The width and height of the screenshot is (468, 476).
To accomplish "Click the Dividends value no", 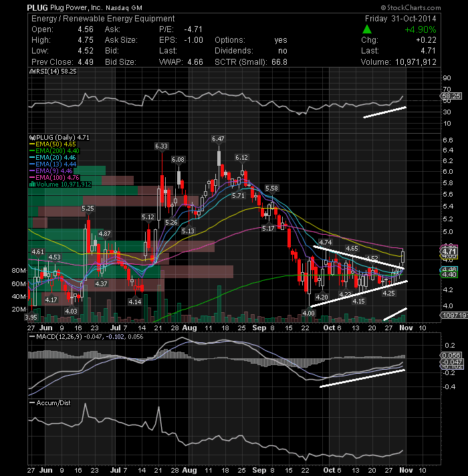I will point(283,51).
